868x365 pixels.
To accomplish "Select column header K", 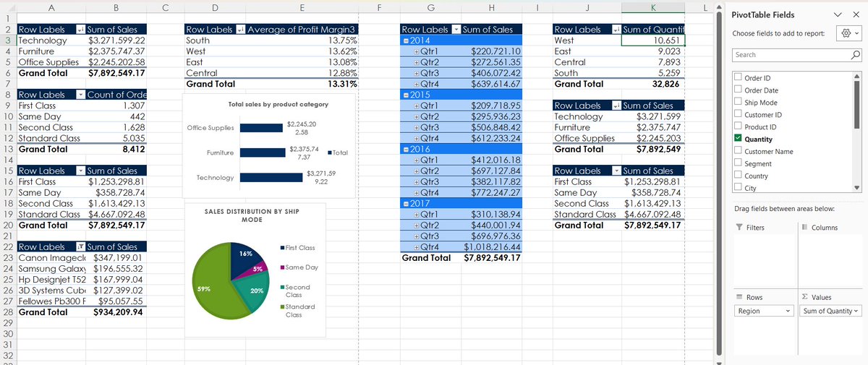I will coord(653,8).
